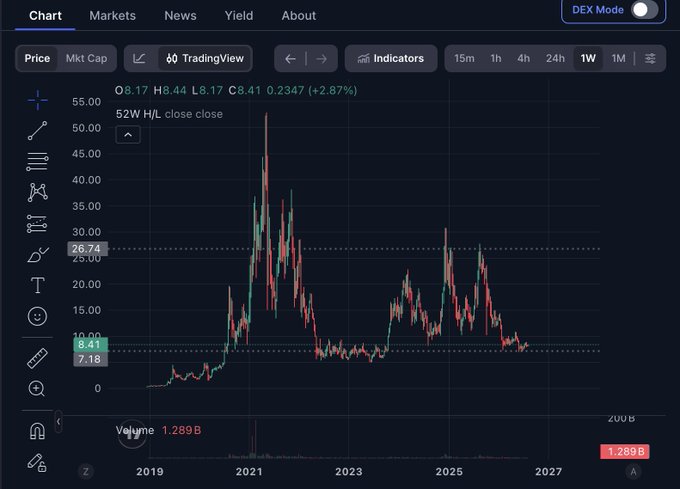Select the 1M interval
Image resolution: width=680 pixels, height=489 pixels.
tap(618, 58)
